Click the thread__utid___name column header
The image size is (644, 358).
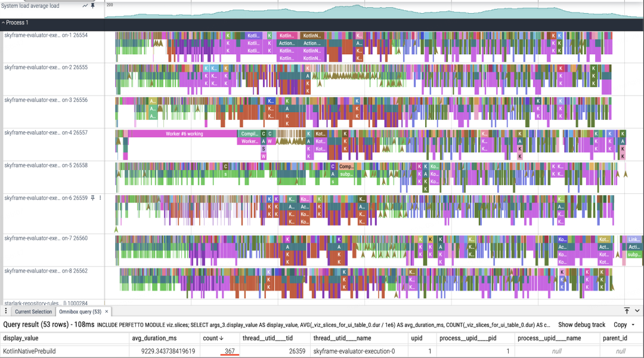coord(342,338)
